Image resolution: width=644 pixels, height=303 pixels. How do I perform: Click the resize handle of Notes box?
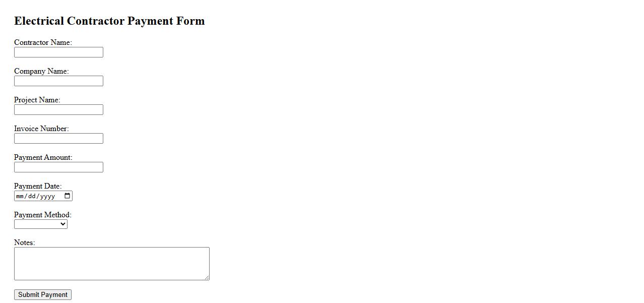207,277
